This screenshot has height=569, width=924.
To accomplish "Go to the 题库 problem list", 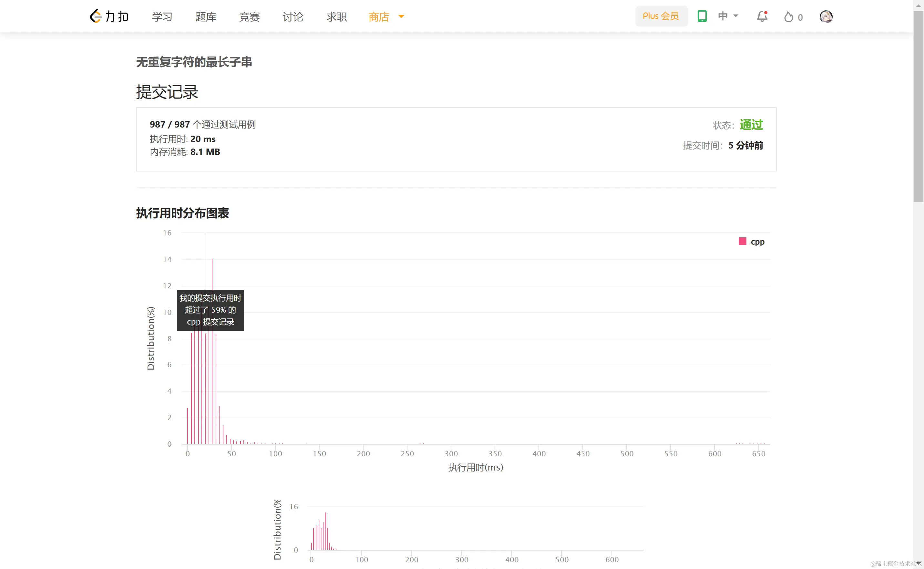I will (x=206, y=17).
